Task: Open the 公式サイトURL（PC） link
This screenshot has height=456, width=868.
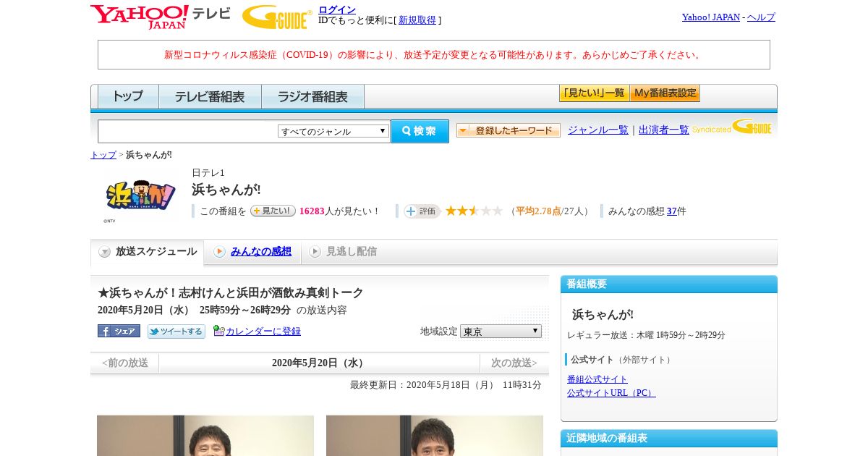Action: point(611,393)
